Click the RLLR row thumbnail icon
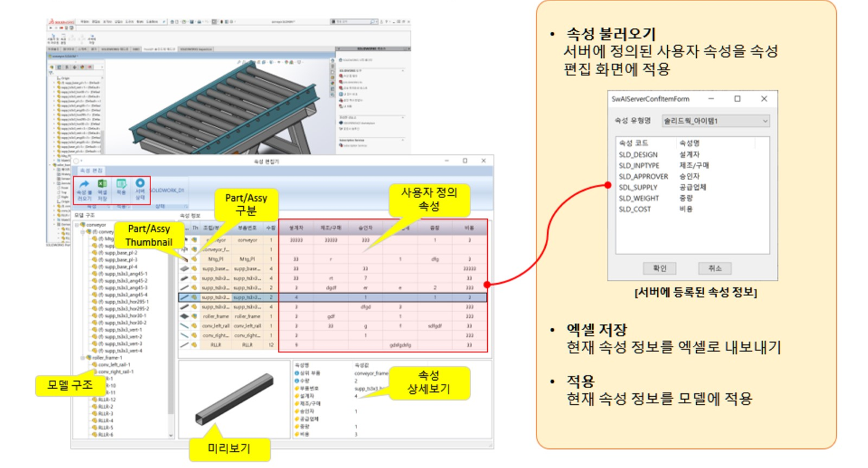This screenshot has width=868, height=468. pyautogui.click(x=183, y=345)
